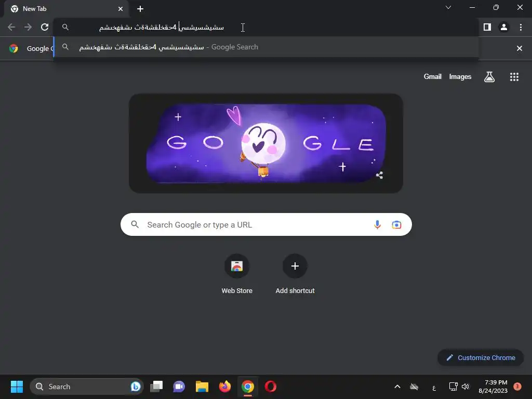Open the Chrome profile avatar
Image resolution: width=532 pixels, height=399 pixels.
504,27
